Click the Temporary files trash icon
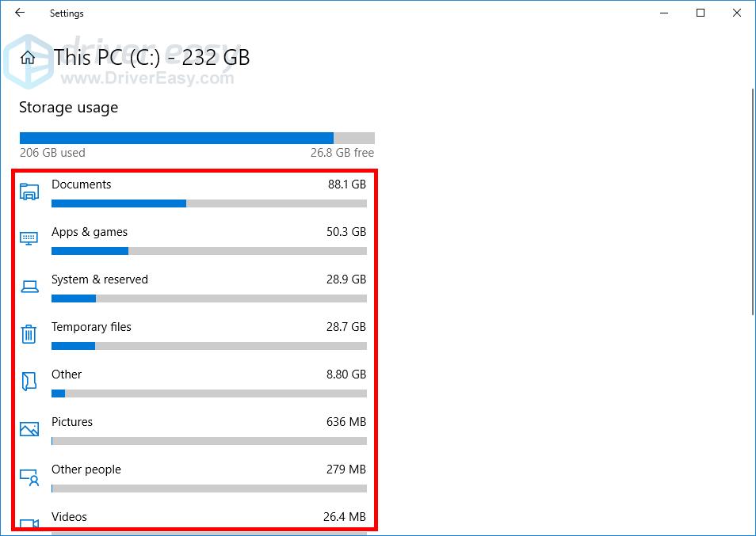Viewport: 756px width, 536px height. [29, 334]
